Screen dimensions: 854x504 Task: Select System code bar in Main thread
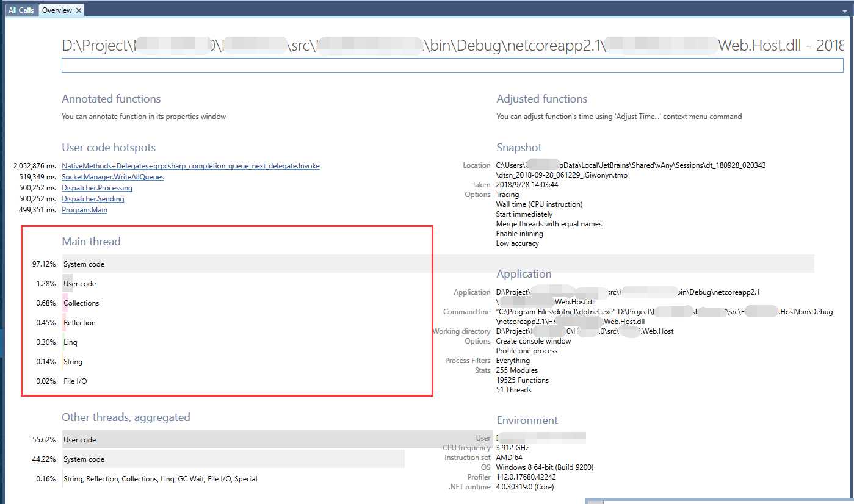(x=438, y=264)
